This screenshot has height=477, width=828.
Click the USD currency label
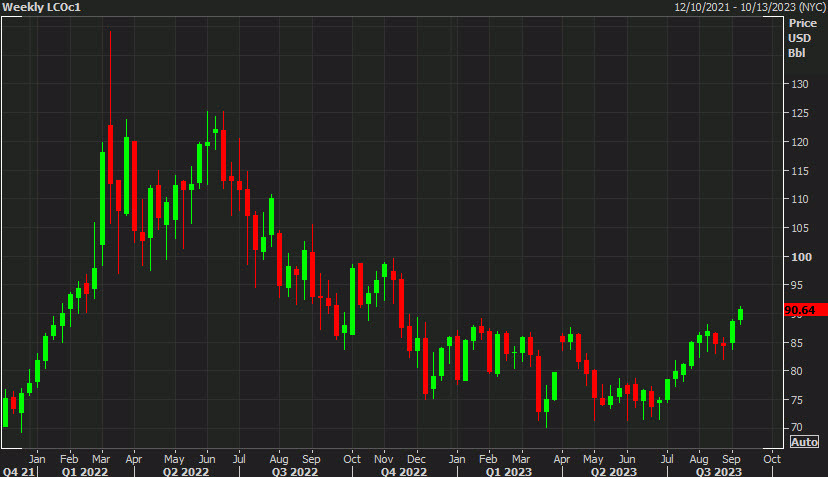[x=799, y=38]
